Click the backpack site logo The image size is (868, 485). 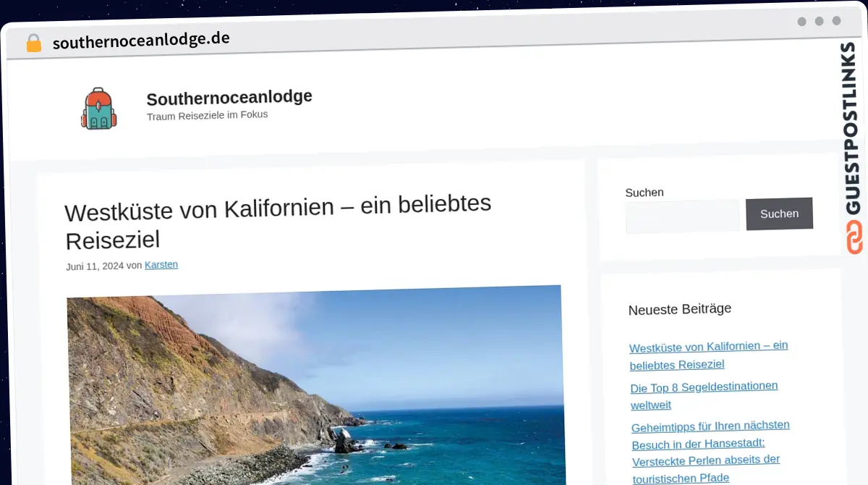98,109
